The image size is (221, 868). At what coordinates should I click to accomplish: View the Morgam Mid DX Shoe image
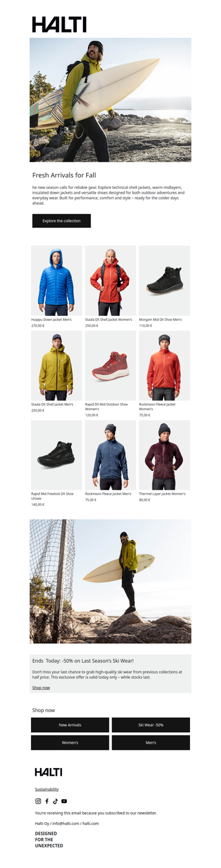pos(164,280)
